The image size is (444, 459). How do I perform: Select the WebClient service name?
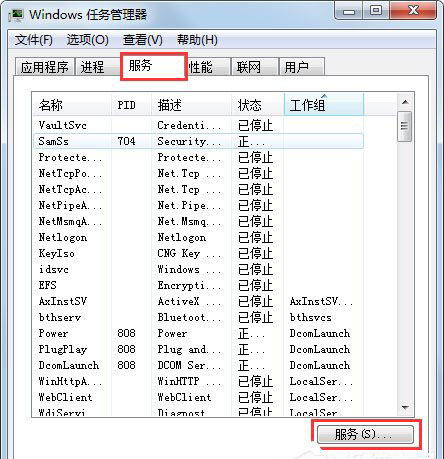pos(65,398)
